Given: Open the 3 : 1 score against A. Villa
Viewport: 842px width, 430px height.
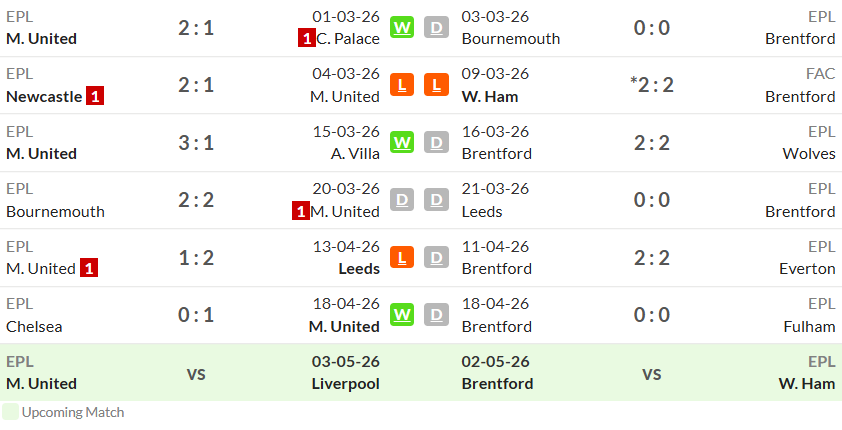Looking at the screenshot, I should [x=196, y=143].
